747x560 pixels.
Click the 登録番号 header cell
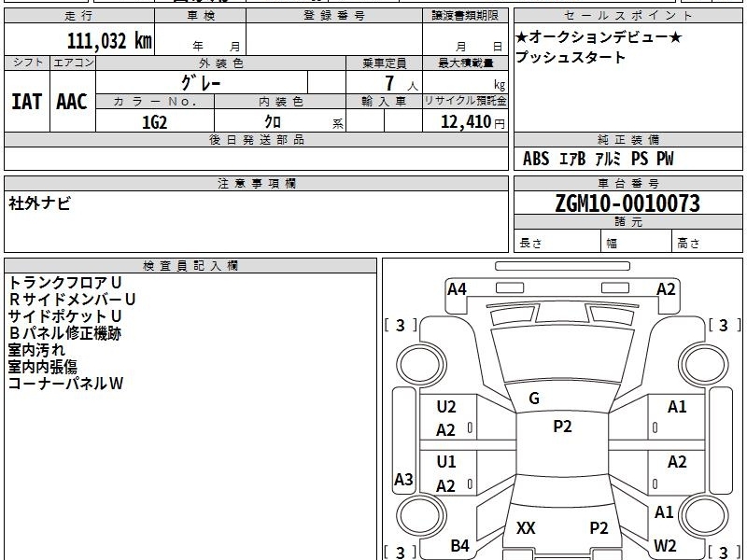click(334, 15)
